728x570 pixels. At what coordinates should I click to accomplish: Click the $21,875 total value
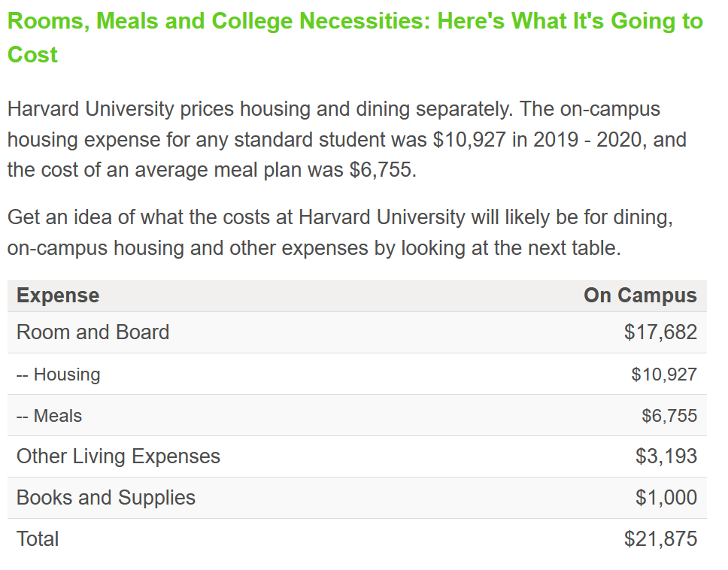[x=660, y=539]
